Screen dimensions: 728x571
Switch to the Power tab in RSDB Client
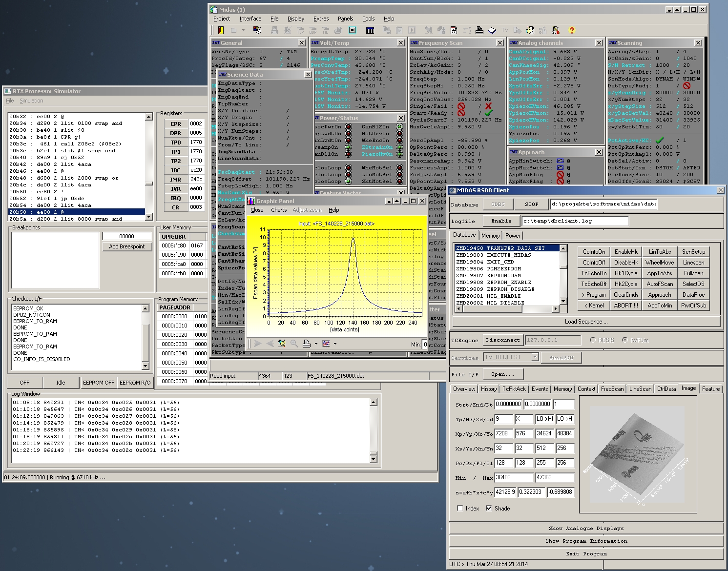pos(513,235)
